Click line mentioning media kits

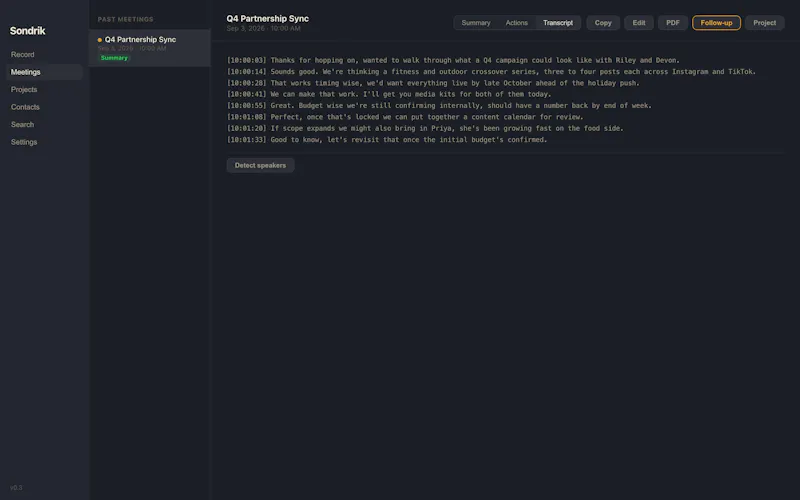[389, 94]
